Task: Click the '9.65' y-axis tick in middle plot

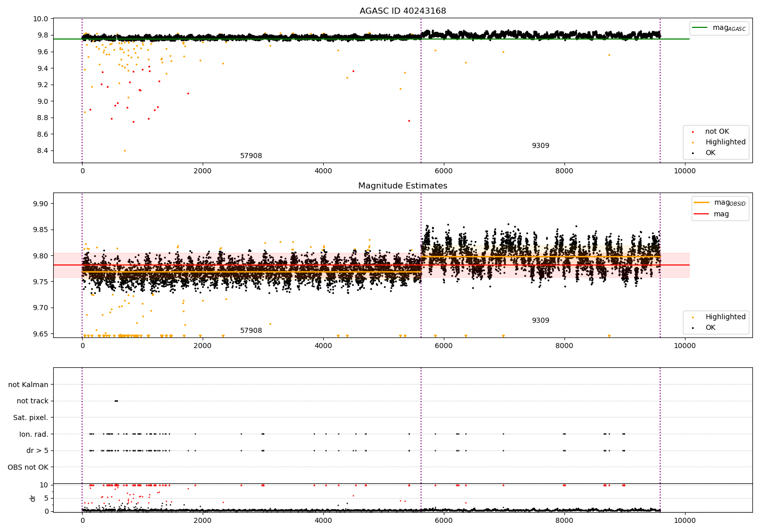Action: (x=42, y=334)
